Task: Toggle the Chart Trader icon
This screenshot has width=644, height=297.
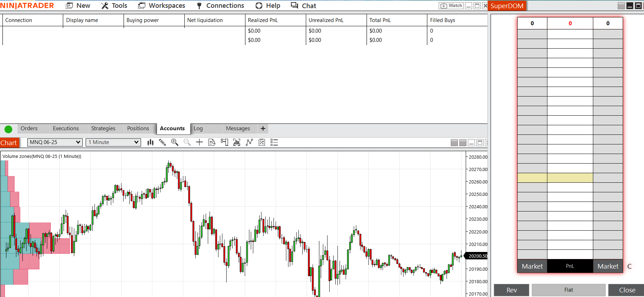Action: pos(224,142)
